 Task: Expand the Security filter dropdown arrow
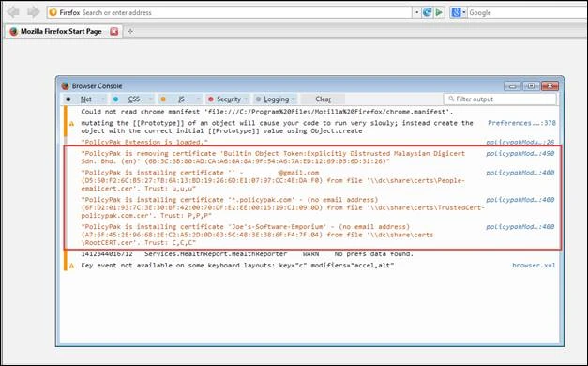pos(247,99)
